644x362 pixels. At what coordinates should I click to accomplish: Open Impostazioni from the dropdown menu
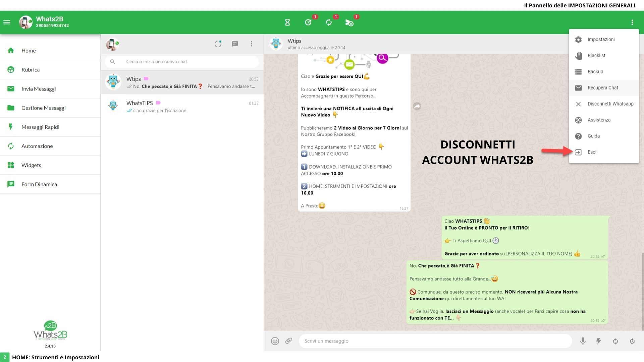604,40
